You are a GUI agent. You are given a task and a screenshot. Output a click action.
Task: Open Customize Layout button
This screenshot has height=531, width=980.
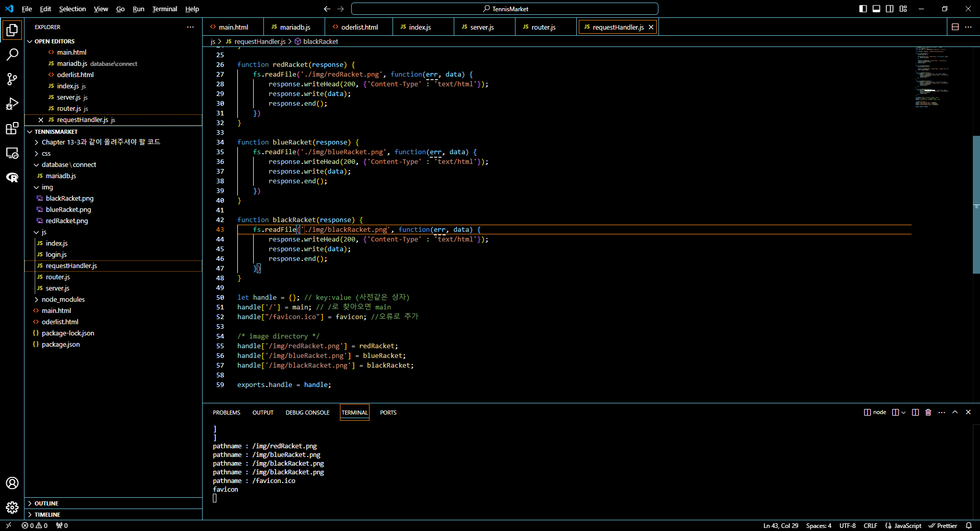[903, 9]
